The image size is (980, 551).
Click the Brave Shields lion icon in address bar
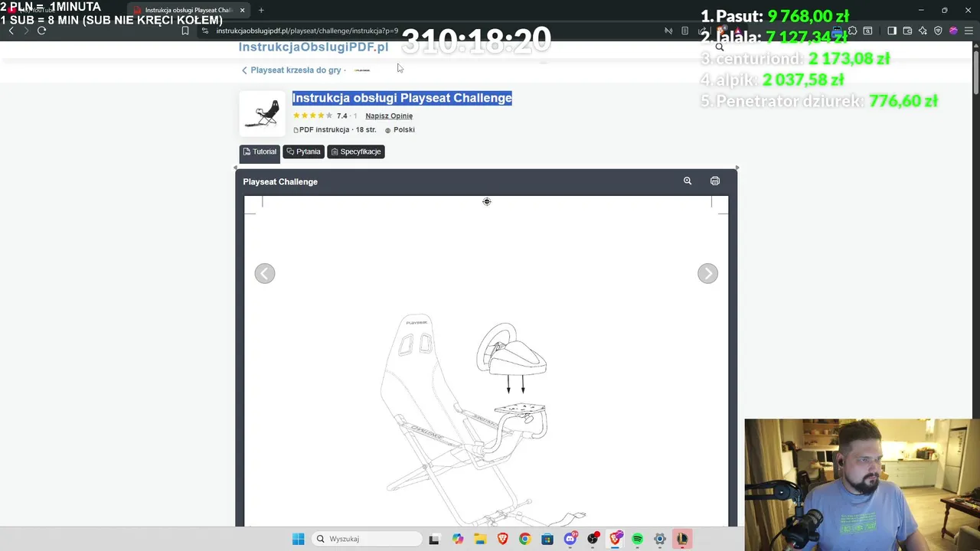coord(723,31)
